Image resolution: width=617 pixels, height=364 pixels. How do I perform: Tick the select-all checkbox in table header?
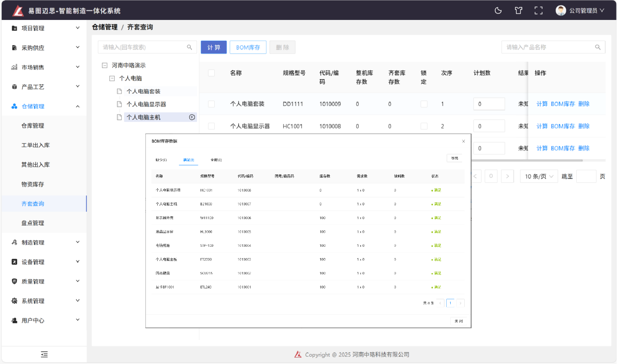[x=211, y=73]
